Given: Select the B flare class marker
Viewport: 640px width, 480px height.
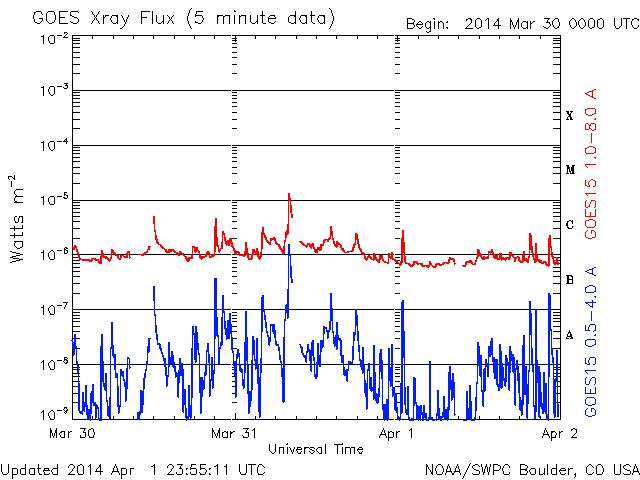Looking at the screenshot, I should tap(569, 280).
